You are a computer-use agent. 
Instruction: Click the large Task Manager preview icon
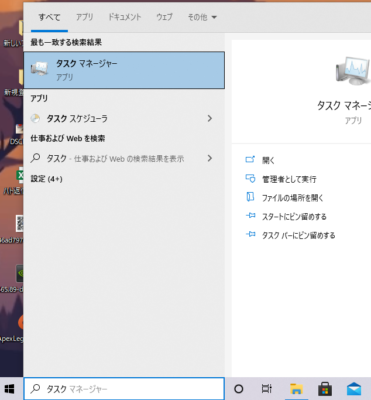point(353,71)
